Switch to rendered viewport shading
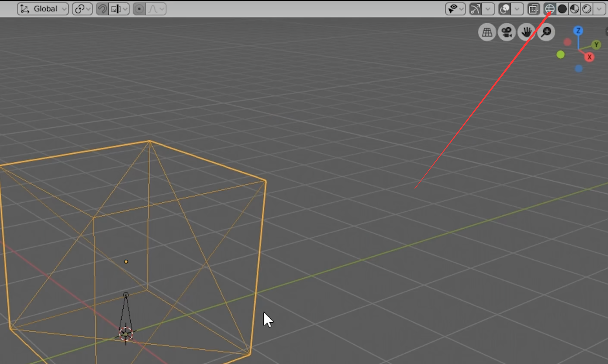608x364 pixels. tap(587, 9)
